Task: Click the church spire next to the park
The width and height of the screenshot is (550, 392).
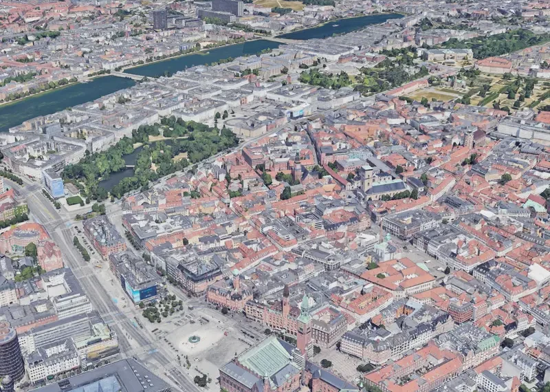Action: point(298,167)
